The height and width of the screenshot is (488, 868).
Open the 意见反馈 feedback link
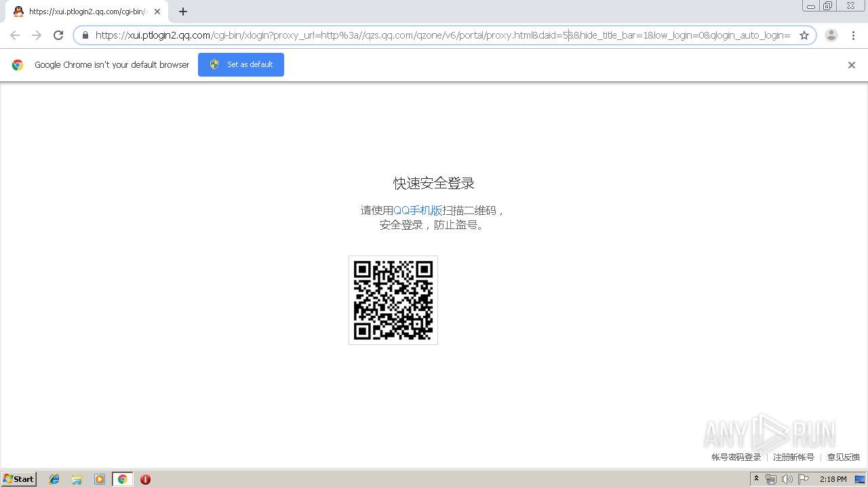click(x=843, y=457)
